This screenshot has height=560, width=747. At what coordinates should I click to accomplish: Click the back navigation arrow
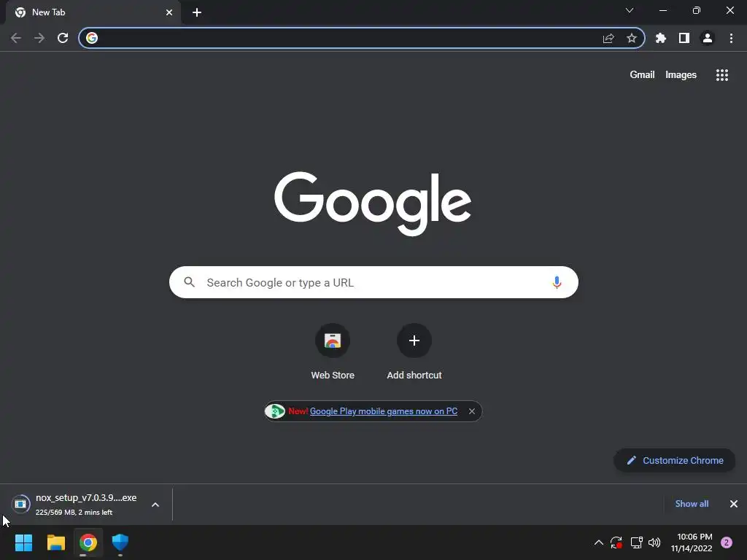tap(16, 38)
